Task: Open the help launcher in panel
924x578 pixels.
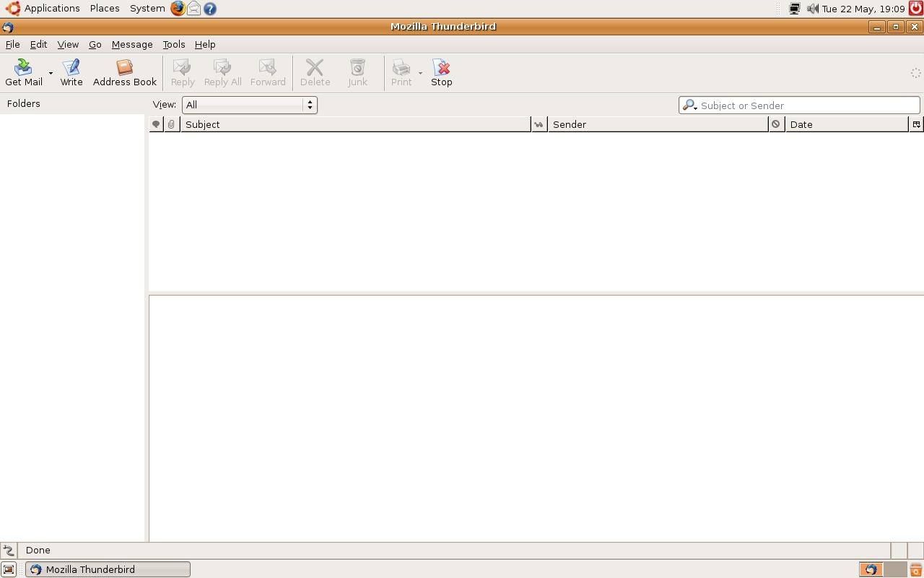Action: 210,9
